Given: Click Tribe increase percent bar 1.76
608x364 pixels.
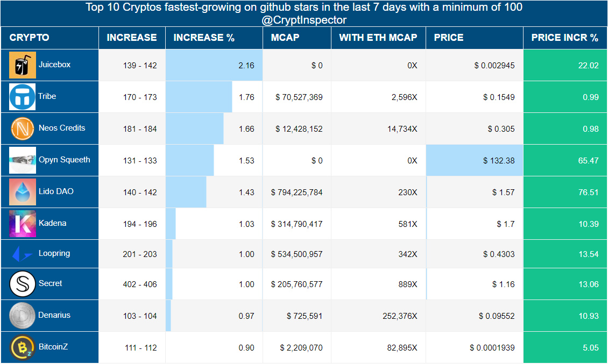Looking at the screenshot, I should (199, 97).
